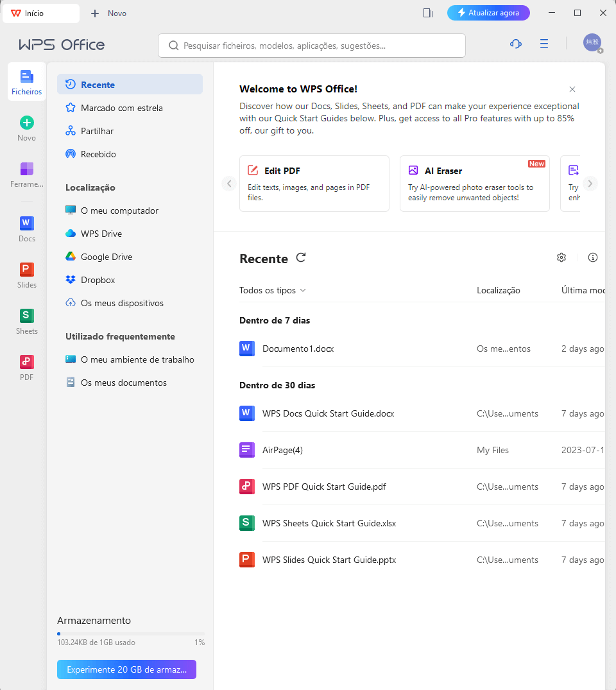Open Dropbox location
Image resolution: width=616 pixels, height=690 pixels.
(130, 280)
